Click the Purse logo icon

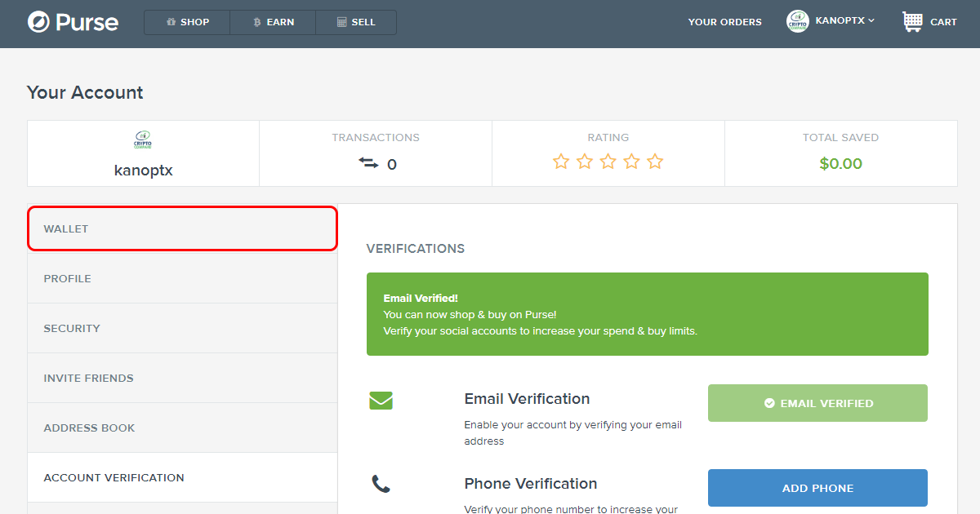coord(38,22)
